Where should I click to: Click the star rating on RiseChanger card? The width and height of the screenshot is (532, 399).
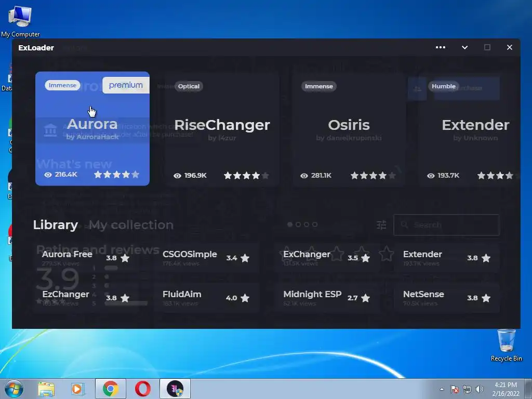tap(247, 176)
